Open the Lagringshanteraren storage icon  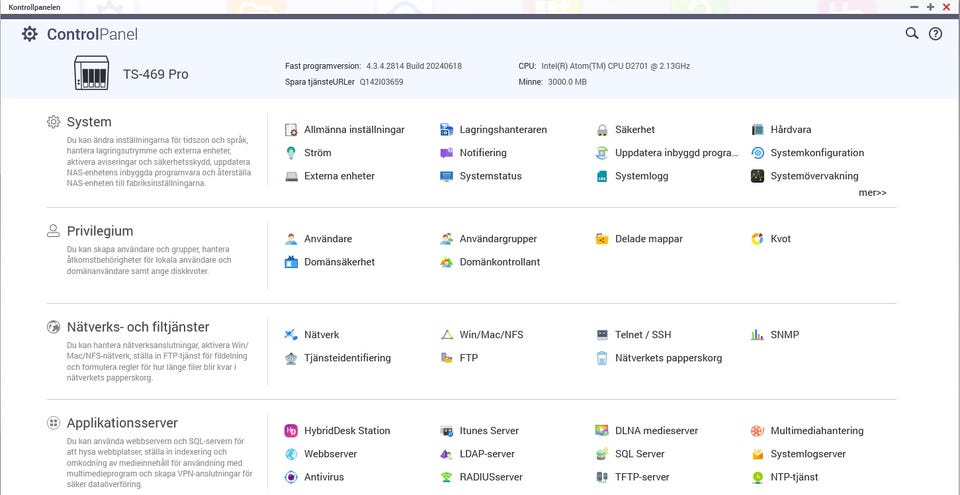447,130
